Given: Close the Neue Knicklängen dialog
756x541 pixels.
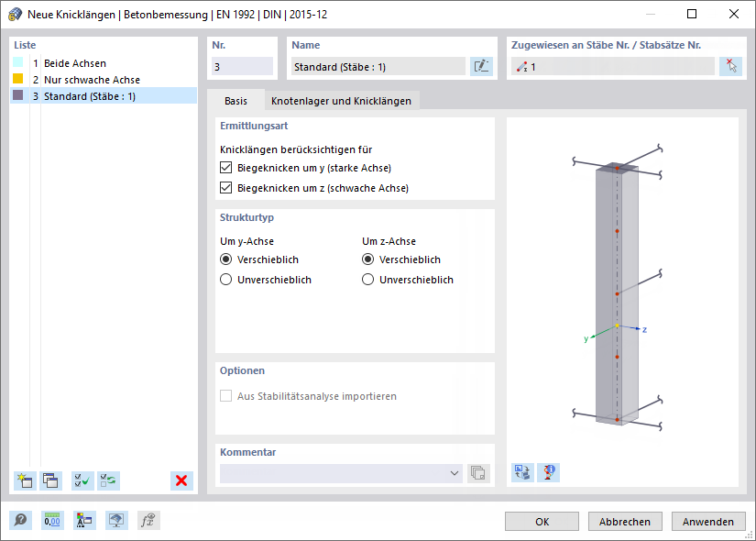Looking at the screenshot, I should click(734, 14).
